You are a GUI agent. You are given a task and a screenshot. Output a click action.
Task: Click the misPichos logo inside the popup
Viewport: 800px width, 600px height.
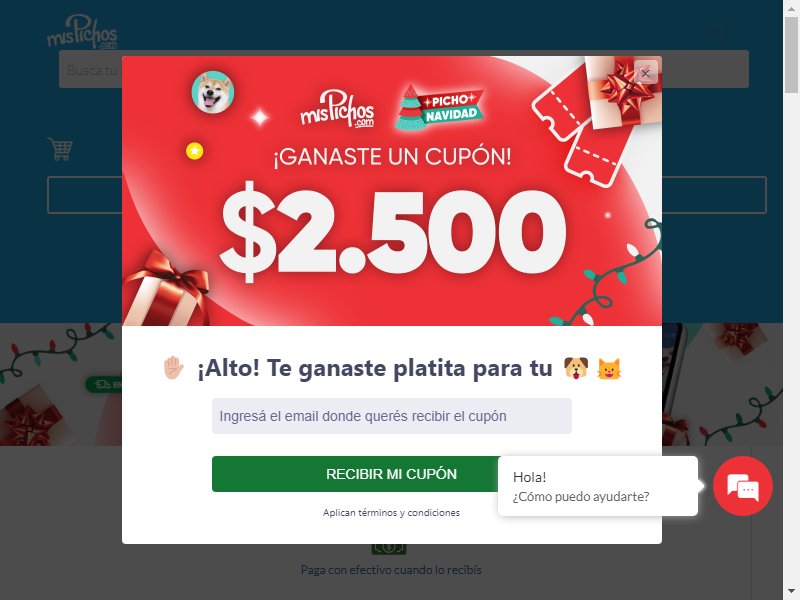pos(337,108)
